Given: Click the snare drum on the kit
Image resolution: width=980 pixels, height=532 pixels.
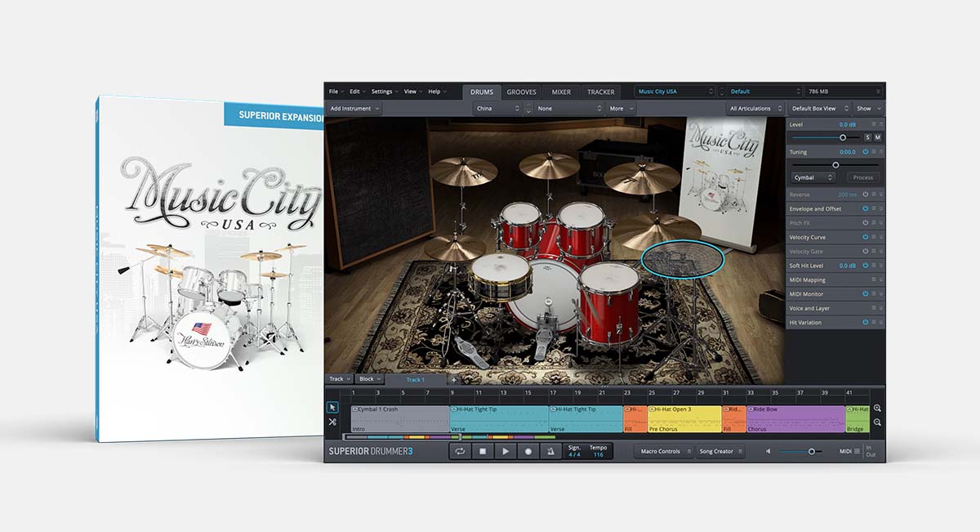Looking at the screenshot, I should click(x=500, y=275).
